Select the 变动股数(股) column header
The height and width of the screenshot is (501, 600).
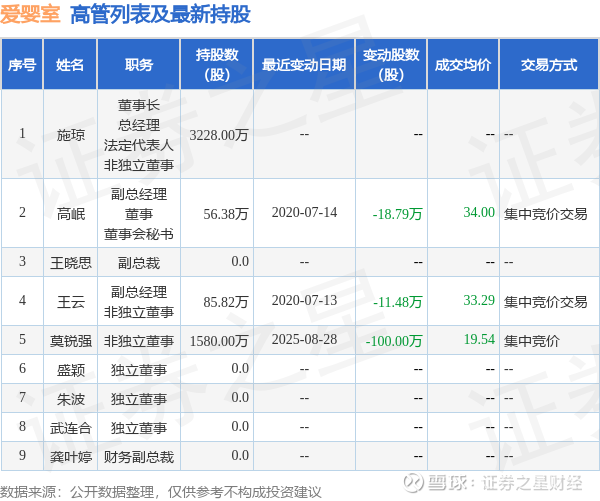pos(391,65)
